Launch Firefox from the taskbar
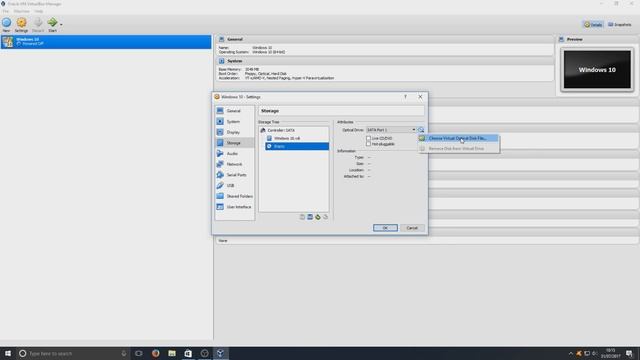The height and width of the screenshot is (360, 640). click(156, 353)
